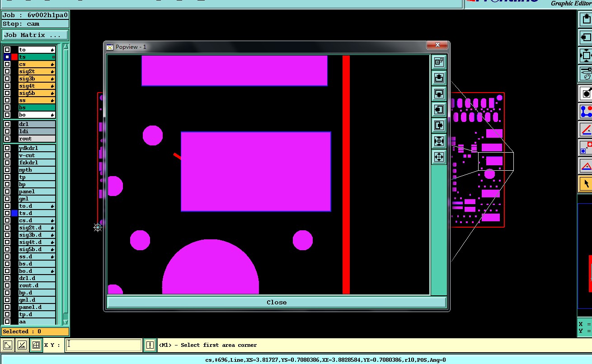Click the exclamation mark execute icon
This screenshot has width=592, height=364.
pyautogui.click(x=150, y=345)
